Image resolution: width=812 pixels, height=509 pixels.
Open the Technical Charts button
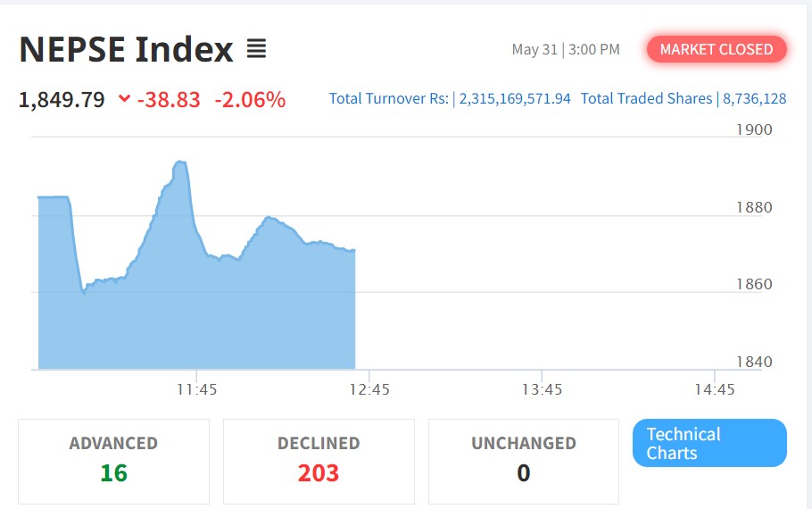709,443
